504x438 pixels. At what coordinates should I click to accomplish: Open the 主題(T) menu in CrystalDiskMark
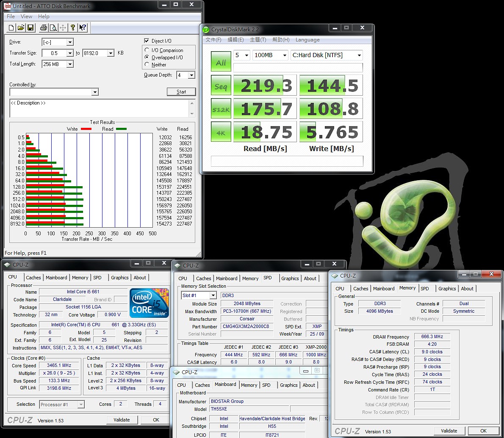tap(258, 40)
